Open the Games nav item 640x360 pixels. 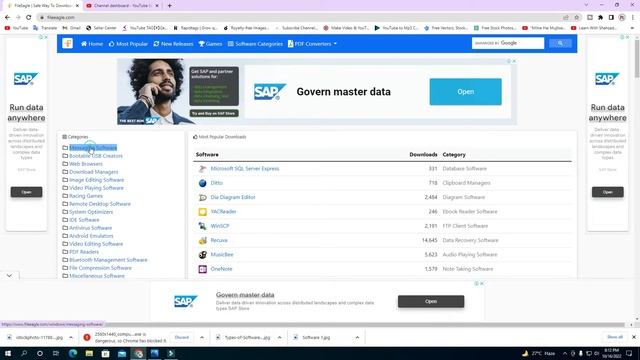click(x=210, y=44)
